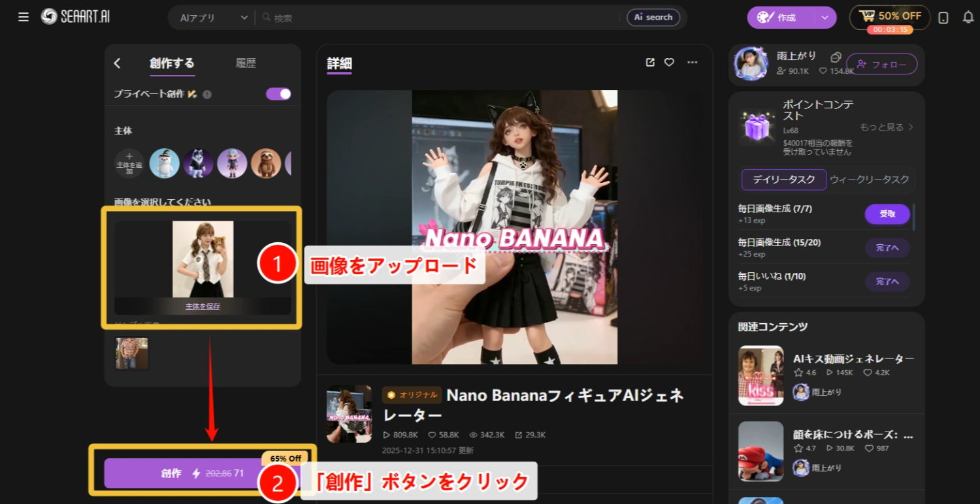This screenshot has height=504, width=980.
Task: Click the purple 創作 generate button
Action: pos(203,473)
